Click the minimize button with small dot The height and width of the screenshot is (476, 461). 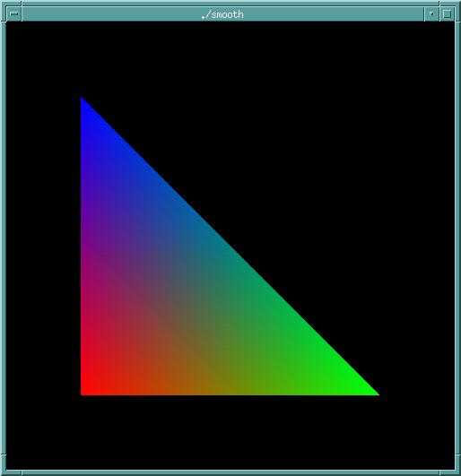coord(431,13)
